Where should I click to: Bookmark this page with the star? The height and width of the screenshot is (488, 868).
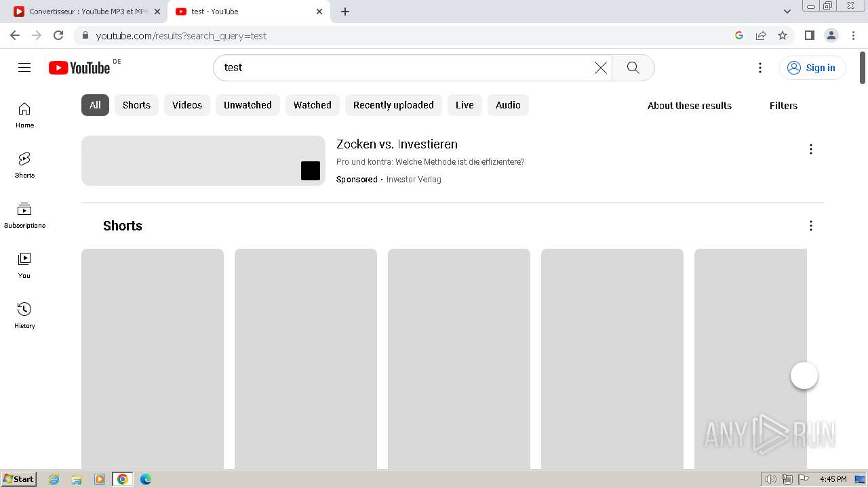click(x=783, y=35)
